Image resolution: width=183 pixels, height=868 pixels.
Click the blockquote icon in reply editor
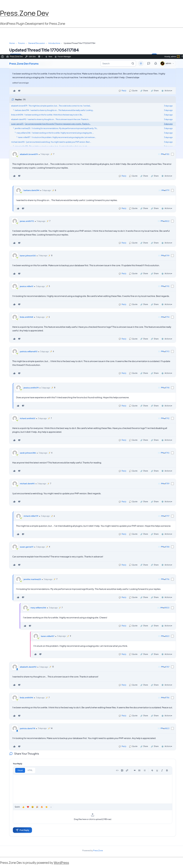[x=135, y=770]
